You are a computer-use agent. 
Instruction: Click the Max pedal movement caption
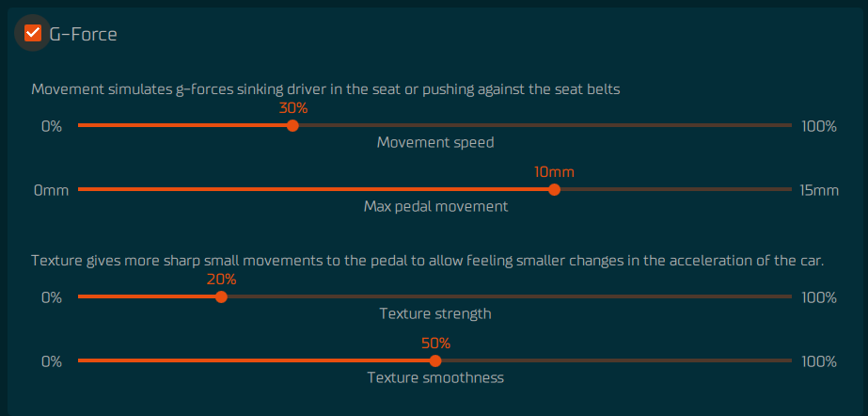pos(435,207)
